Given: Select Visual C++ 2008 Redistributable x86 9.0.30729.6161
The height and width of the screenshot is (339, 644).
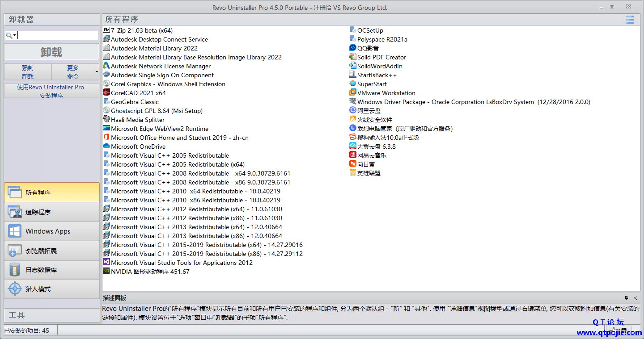Looking at the screenshot, I should pyautogui.click(x=197, y=182).
